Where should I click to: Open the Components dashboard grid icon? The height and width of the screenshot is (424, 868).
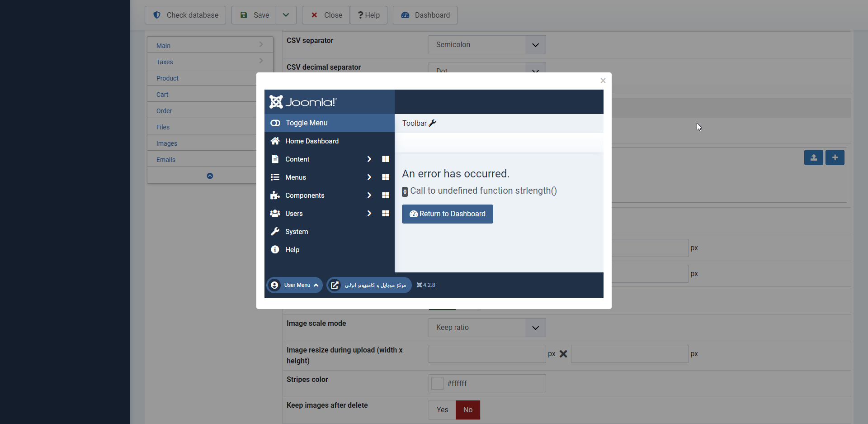coord(386,195)
